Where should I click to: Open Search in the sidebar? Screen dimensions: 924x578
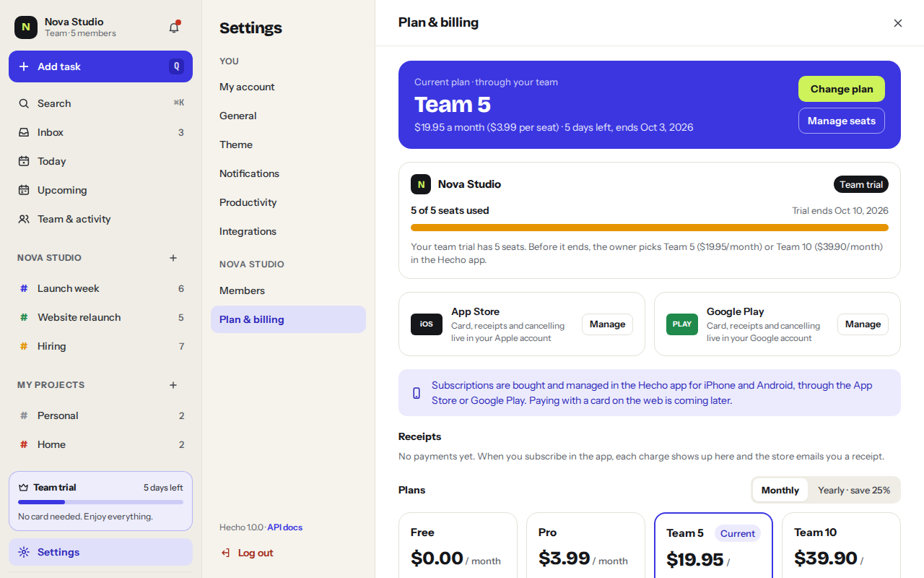tap(100, 103)
